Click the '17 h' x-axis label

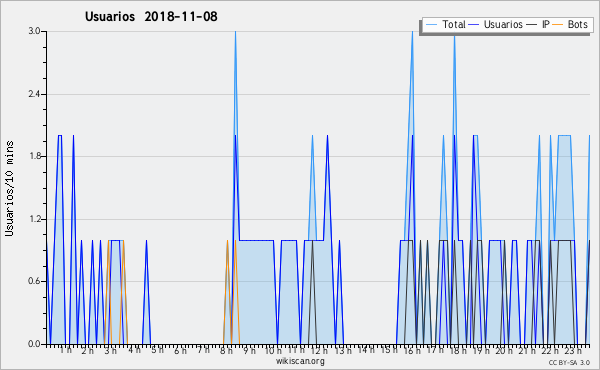tap(435, 350)
